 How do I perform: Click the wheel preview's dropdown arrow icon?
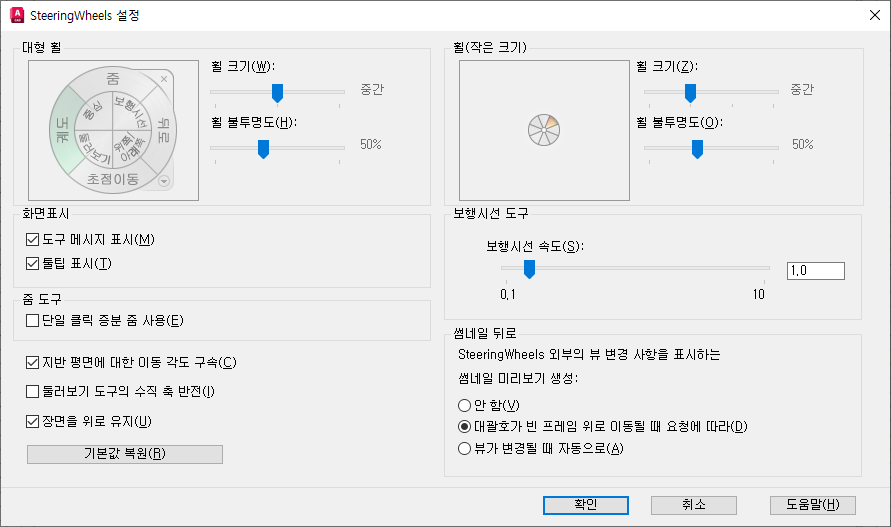[164, 181]
